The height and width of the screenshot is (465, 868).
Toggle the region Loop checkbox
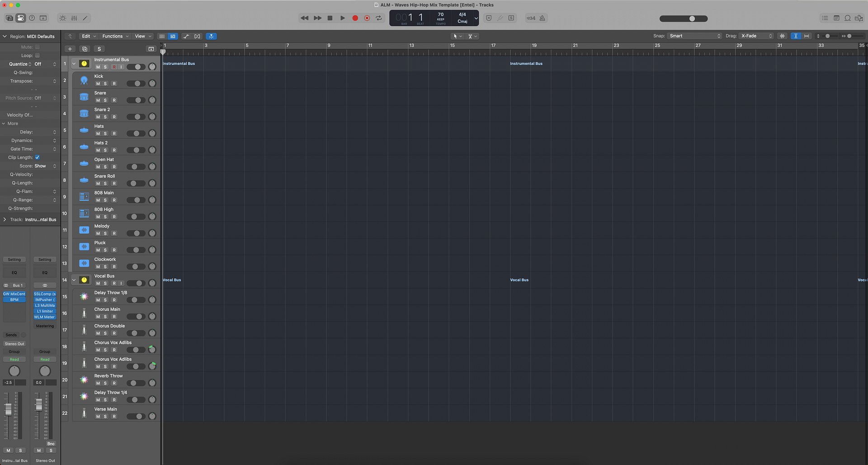(38, 56)
